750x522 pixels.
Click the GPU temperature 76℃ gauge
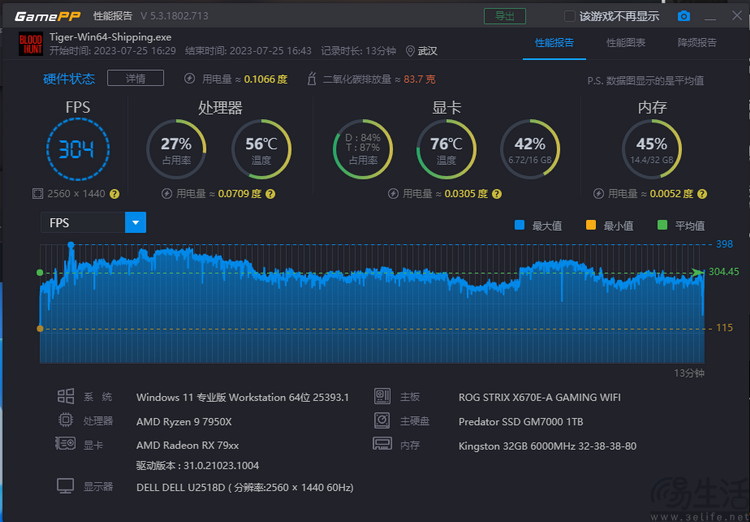pos(446,149)
